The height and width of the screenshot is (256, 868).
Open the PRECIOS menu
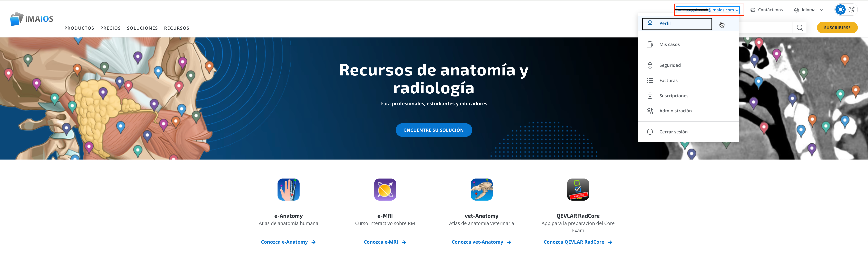pyautogui.click(x=111, y=28)
